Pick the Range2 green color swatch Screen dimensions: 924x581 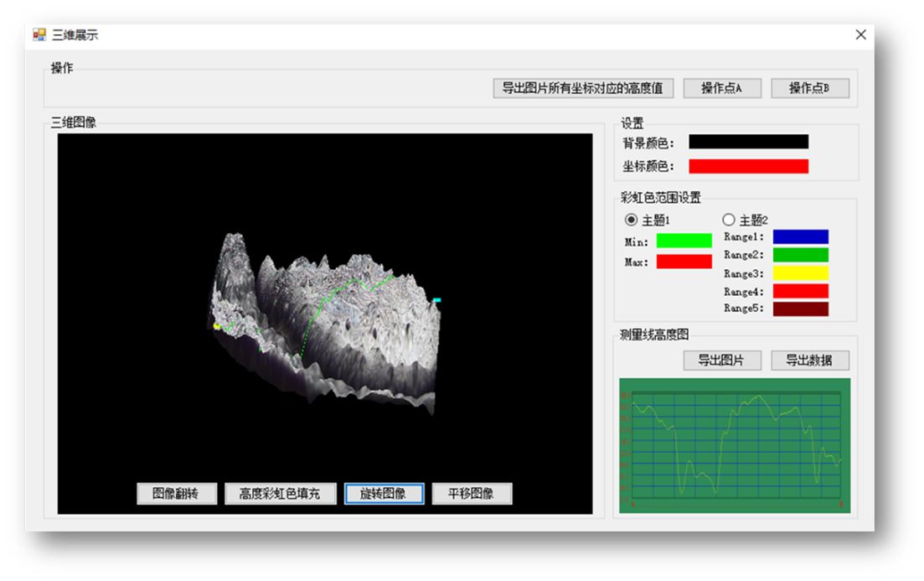click(801, 255)
